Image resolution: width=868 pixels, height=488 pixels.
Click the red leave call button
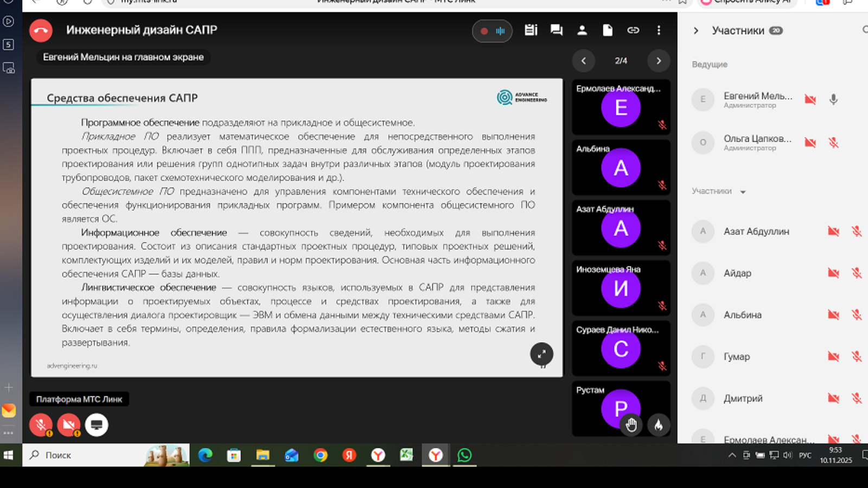pos(41,31)
